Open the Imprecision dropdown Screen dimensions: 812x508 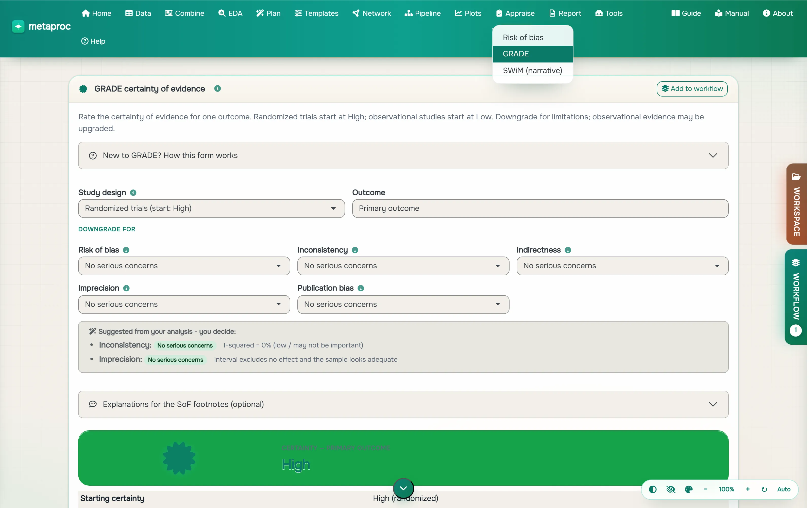pyautogui.click(x=184, y=304)
